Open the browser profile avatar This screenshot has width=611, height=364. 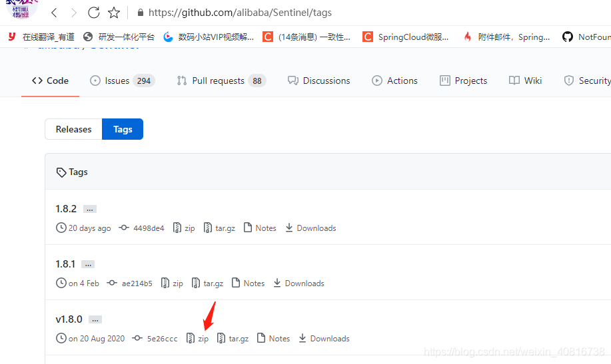click(x=22, y=9)
